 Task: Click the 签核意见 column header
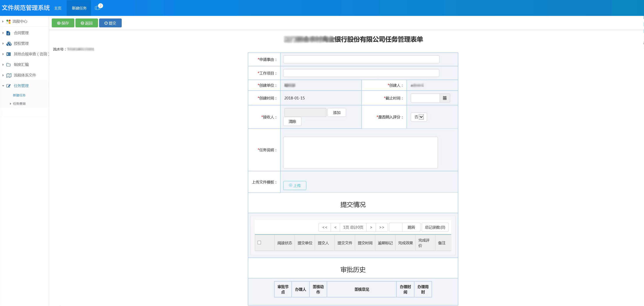point(362,290)
